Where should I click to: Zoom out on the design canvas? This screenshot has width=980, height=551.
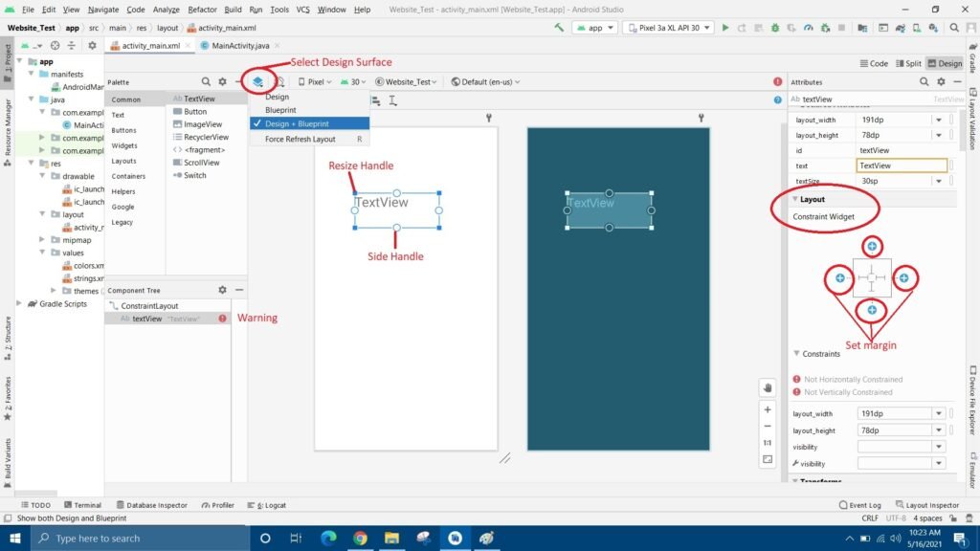pyautogui.click(x=768, y=426)
